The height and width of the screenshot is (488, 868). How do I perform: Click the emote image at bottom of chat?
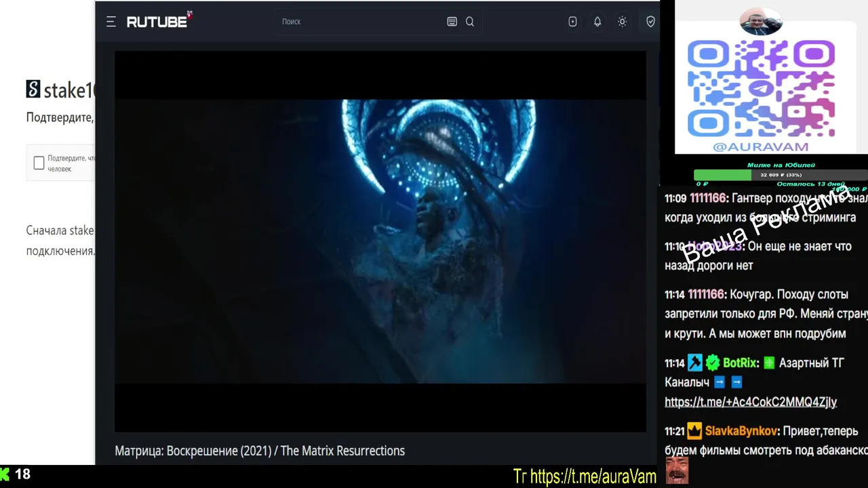coord(677,470)
